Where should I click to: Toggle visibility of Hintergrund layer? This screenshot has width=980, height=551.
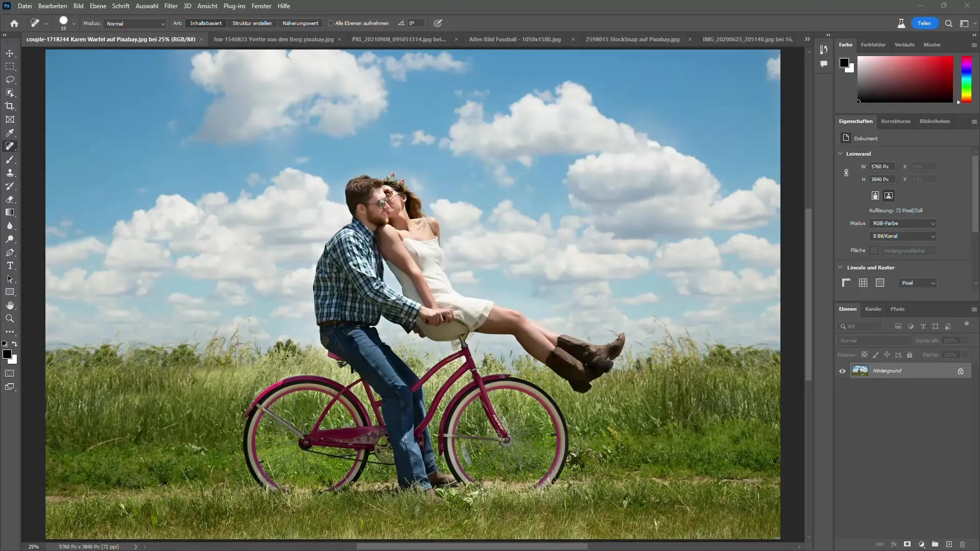[842, 371]
